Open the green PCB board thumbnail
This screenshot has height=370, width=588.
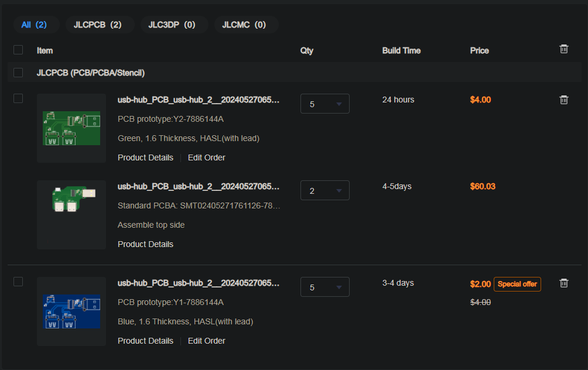pyautogui.click(x=71, y=128)
